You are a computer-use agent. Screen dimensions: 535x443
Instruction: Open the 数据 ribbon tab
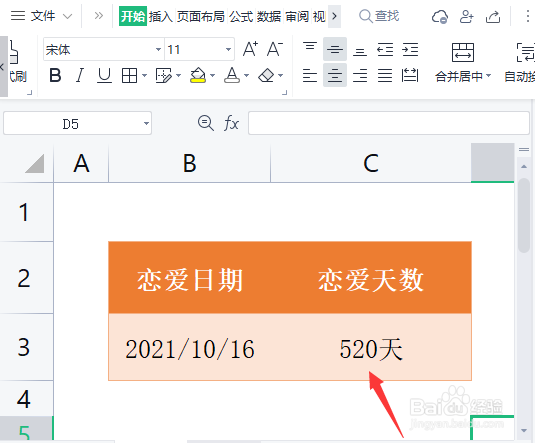click(269, 16)
